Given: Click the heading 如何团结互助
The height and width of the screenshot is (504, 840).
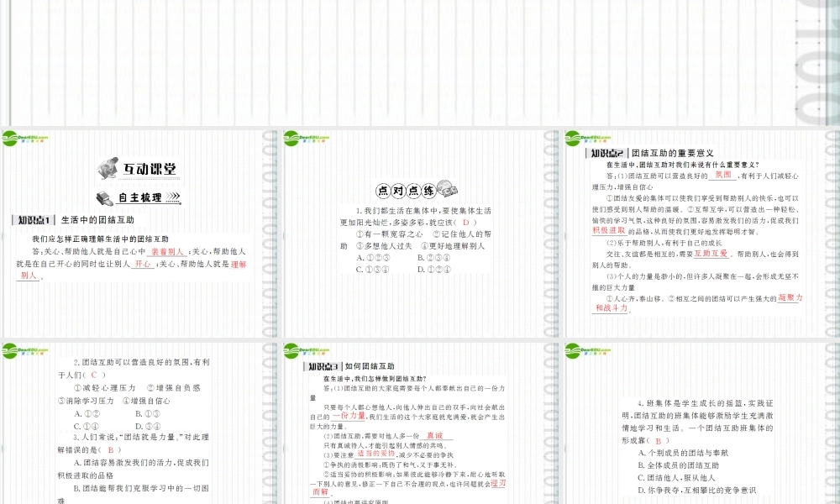Looking at the screenshot, I should [x=370, y=366].
